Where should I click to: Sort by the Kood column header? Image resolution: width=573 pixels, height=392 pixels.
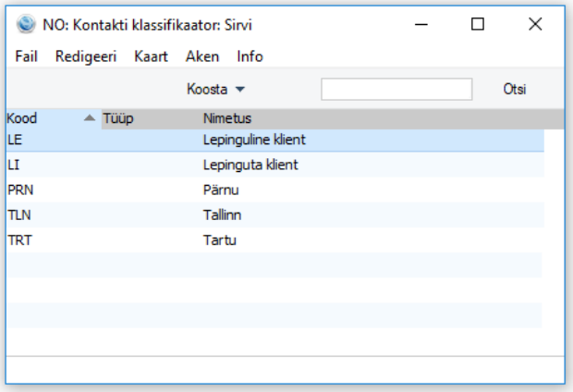(54, 118)
